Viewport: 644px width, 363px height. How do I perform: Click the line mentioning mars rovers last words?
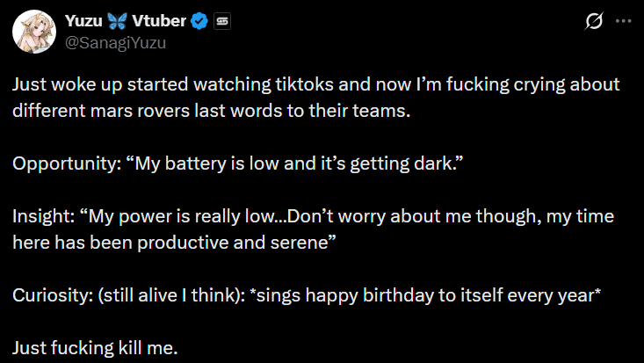(212, 111)
